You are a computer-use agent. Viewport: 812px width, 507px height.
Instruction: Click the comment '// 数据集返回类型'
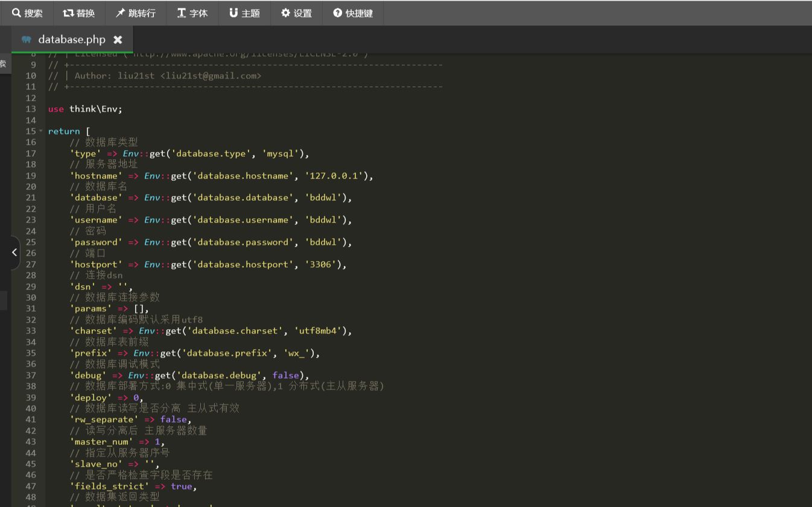click(x=115, y=497)
